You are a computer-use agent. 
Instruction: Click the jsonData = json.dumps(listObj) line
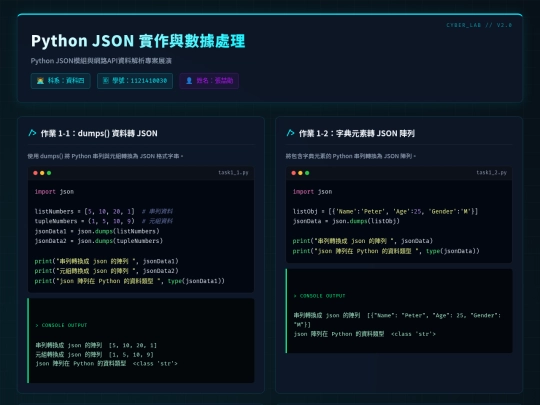(x=346, y=221)
